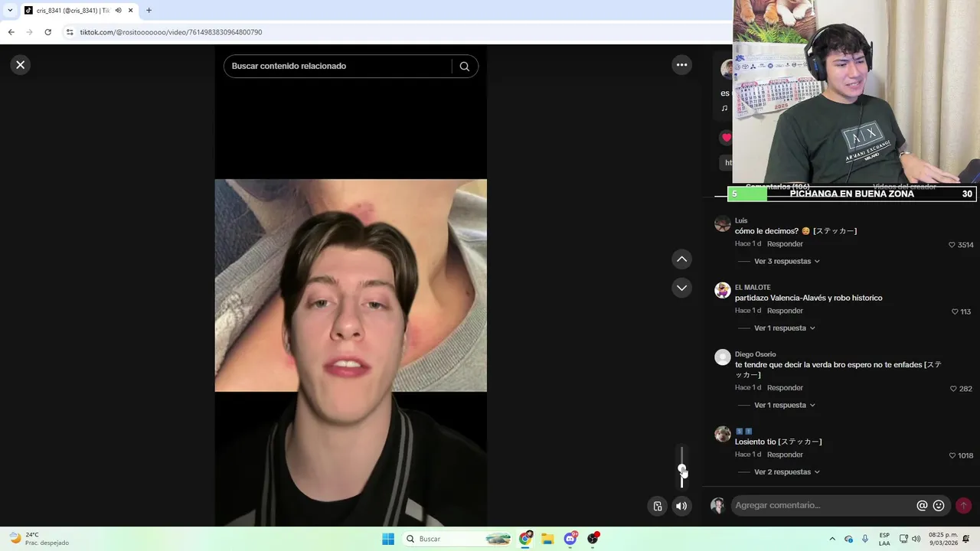The height and width of the screenshot is (551, 980).
Task: Open the Windows Start menu
Action: 388,539
